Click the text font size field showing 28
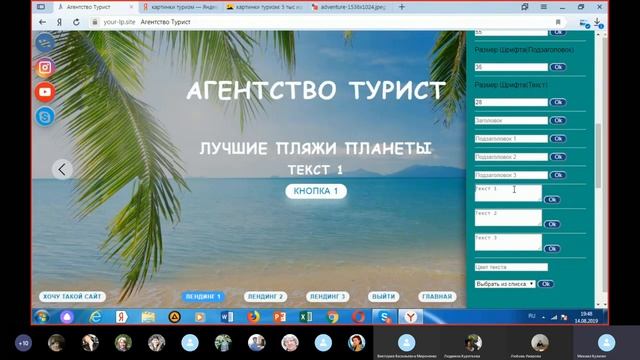Viewport: 640px width, 360px height. 511,102
